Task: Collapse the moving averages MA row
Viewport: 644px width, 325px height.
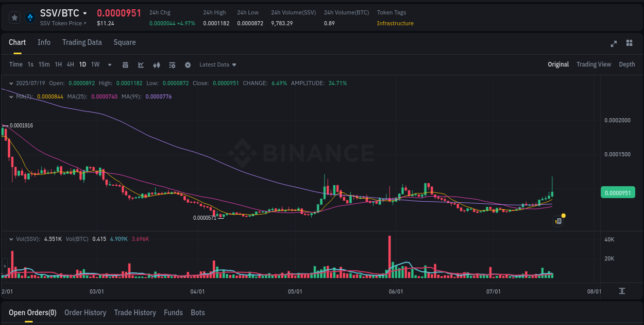Action: point(11,96)
